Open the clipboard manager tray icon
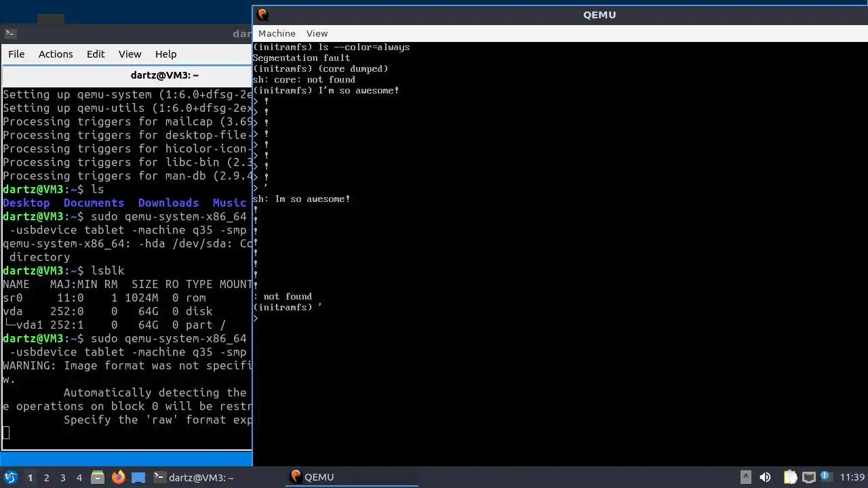Image resolution: width=868 pixels, height=488 pixels. (790, 477)
